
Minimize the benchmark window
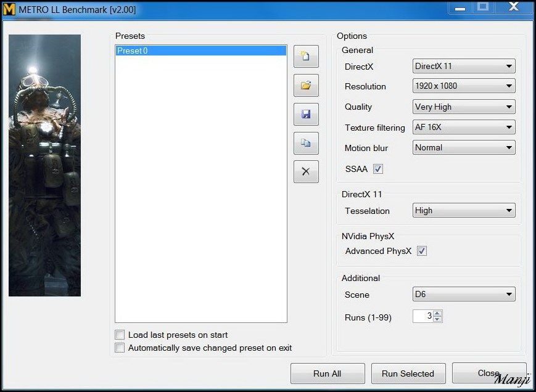coord(460,7)
